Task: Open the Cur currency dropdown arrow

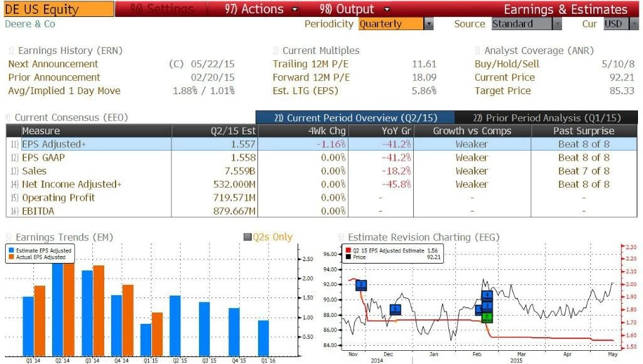Action: click(634, 24)
